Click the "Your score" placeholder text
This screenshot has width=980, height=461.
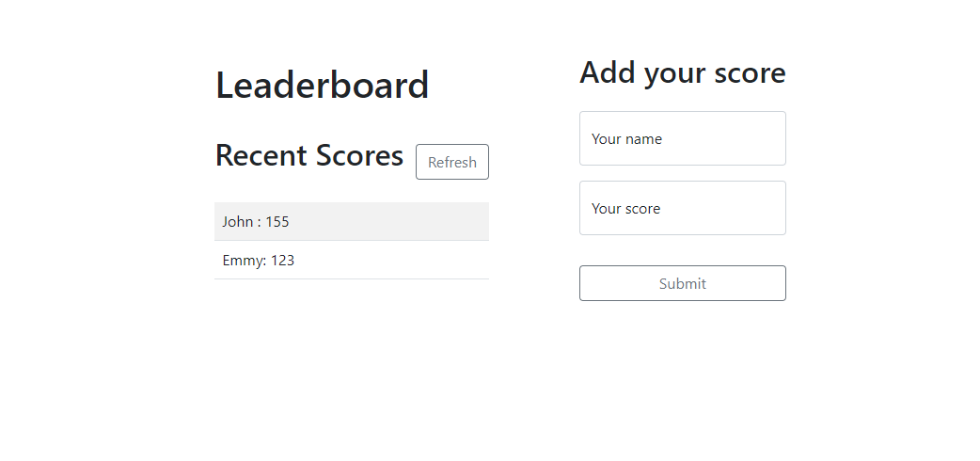tap(625, 208)
